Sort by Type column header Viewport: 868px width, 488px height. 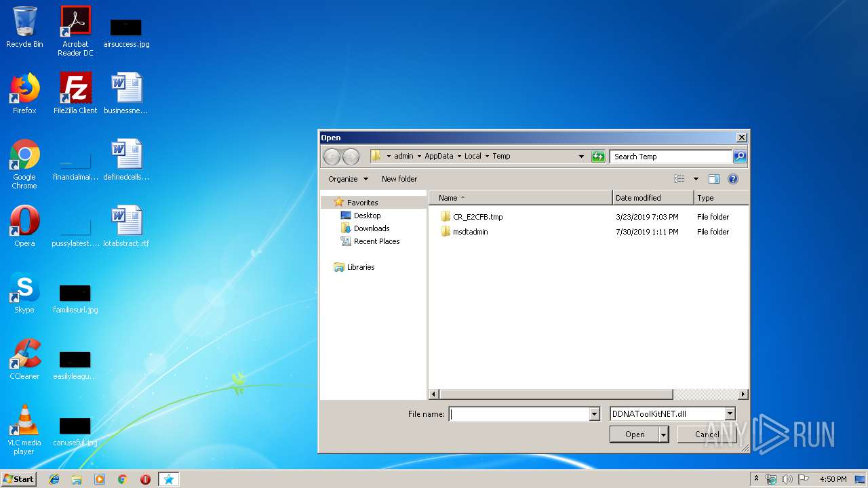point(722,198)
